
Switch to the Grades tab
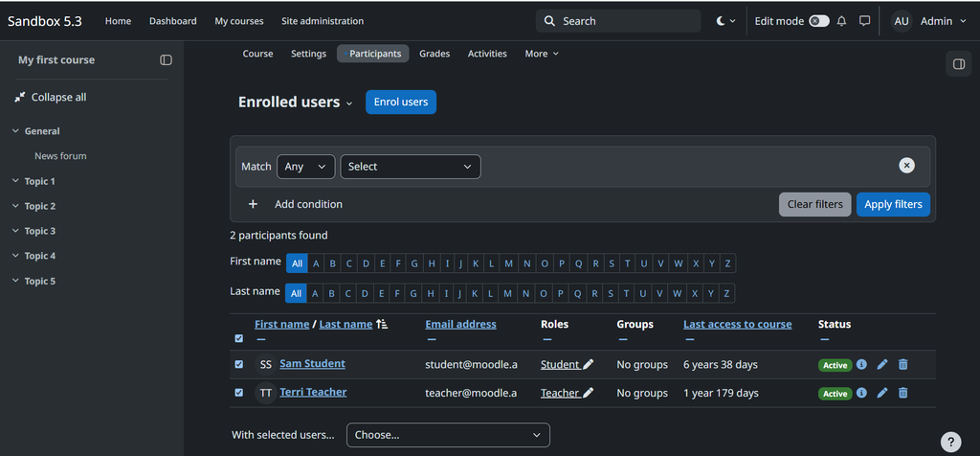(x=434, y=54)
